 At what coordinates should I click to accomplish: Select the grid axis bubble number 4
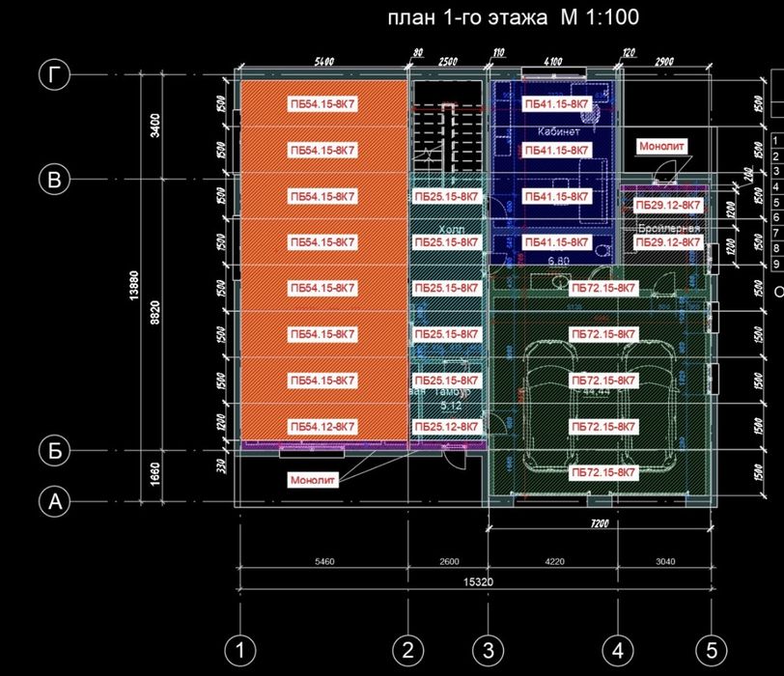[618, 651]
